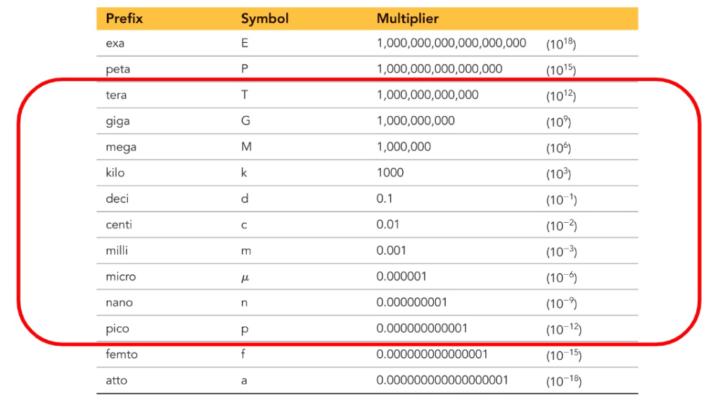The image size is (720, 407).
Task: Click the symbol M for mega
Action: (245, 146)
